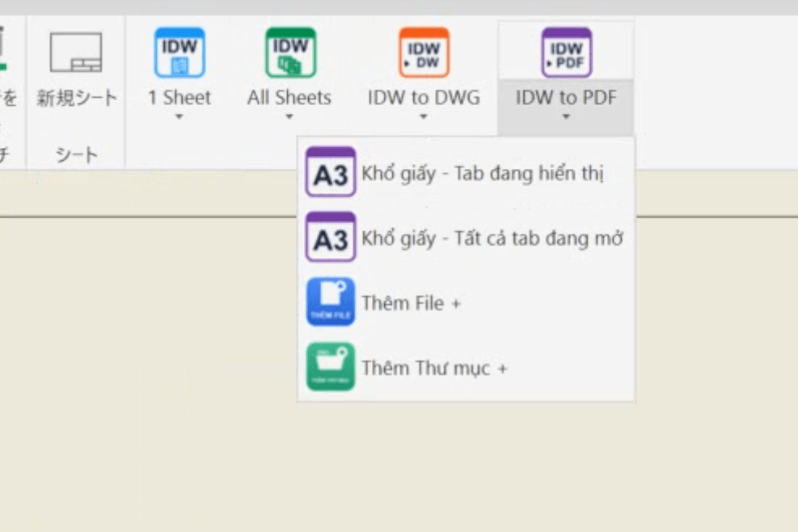Click A3 icon beside Tab đang hiển thị
Viewport: 798px width, 532px height.
point(331,172)
